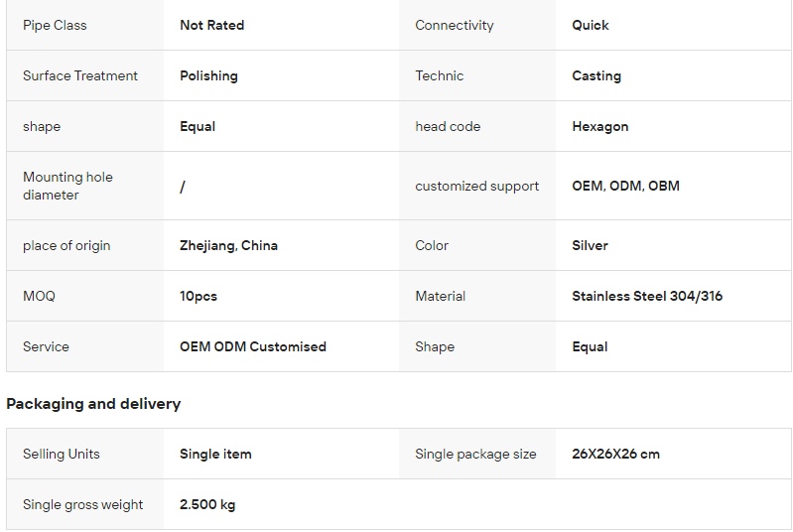
Task: Select the "Quick" connectivity value
Action: [x=591, y=25]
